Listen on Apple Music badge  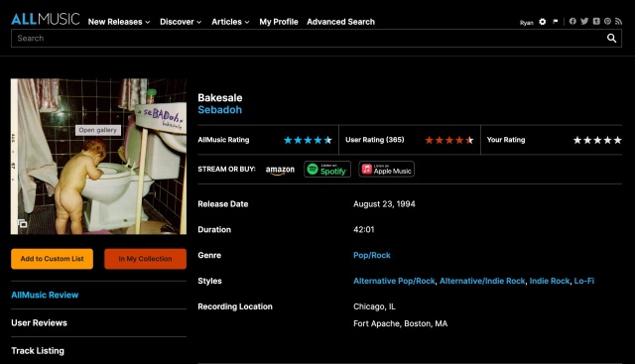point(386,170)
